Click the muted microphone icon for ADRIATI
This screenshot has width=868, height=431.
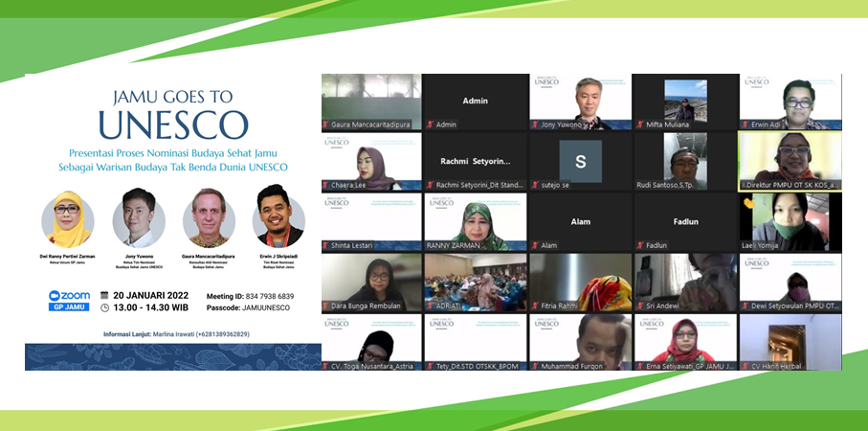(430, 306)
